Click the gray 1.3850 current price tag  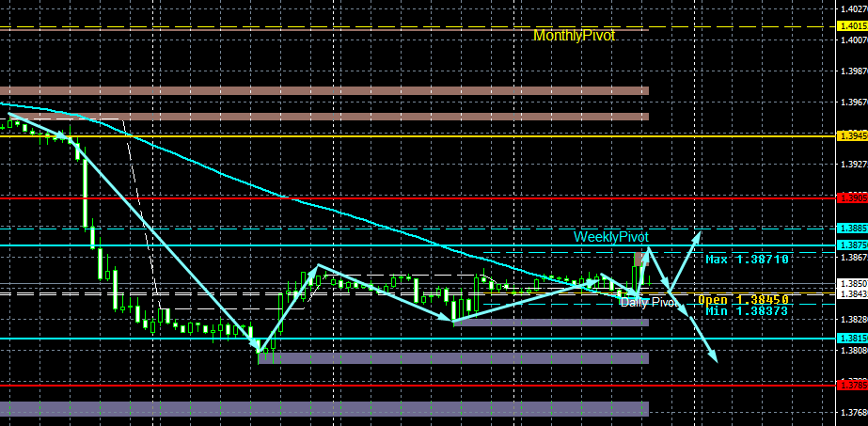tap(853, 283)
